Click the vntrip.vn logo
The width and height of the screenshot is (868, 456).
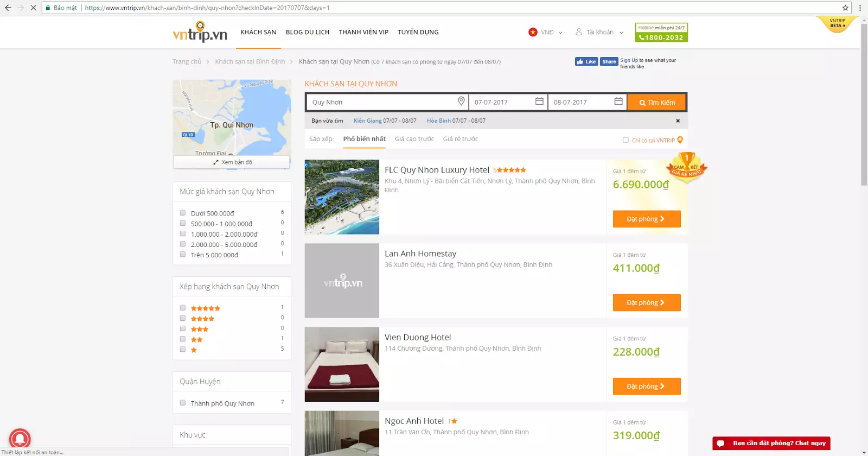coord(200,32)
